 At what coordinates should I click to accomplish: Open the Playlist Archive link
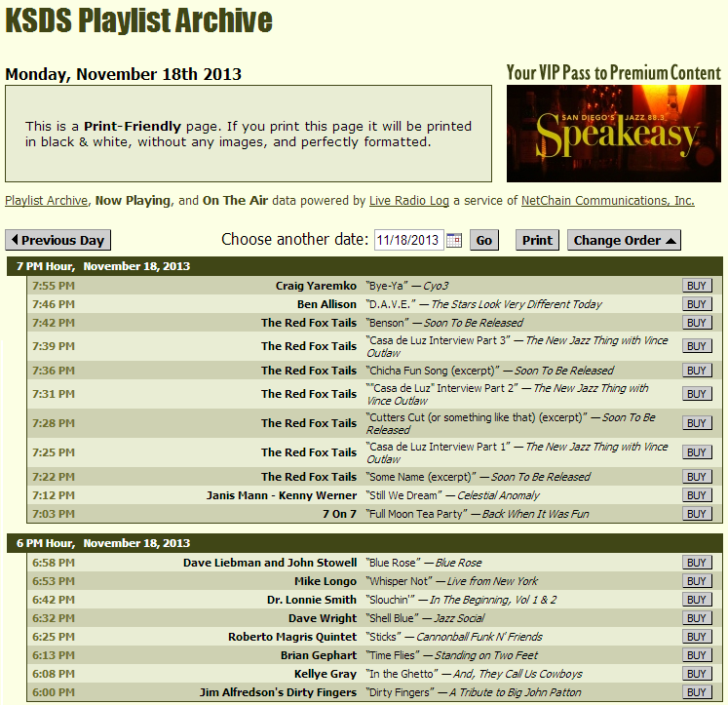pyautogui.click(x=46, y=201)
